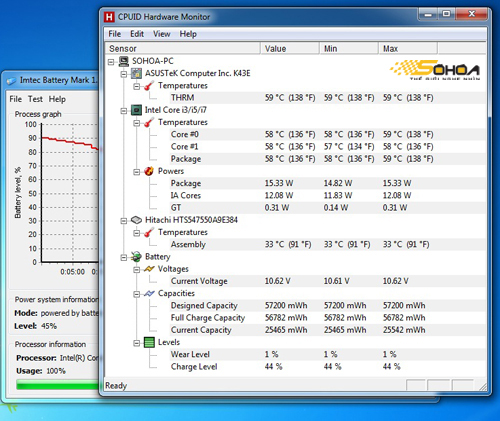Collapse Temperatures under ASUSTeK node

click(x=137, y=86)
